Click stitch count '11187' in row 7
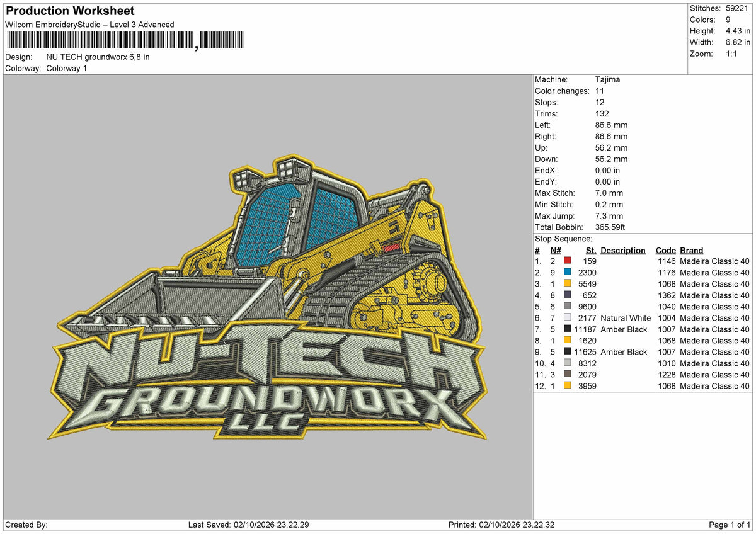756x534 pixels. point(585,329)
